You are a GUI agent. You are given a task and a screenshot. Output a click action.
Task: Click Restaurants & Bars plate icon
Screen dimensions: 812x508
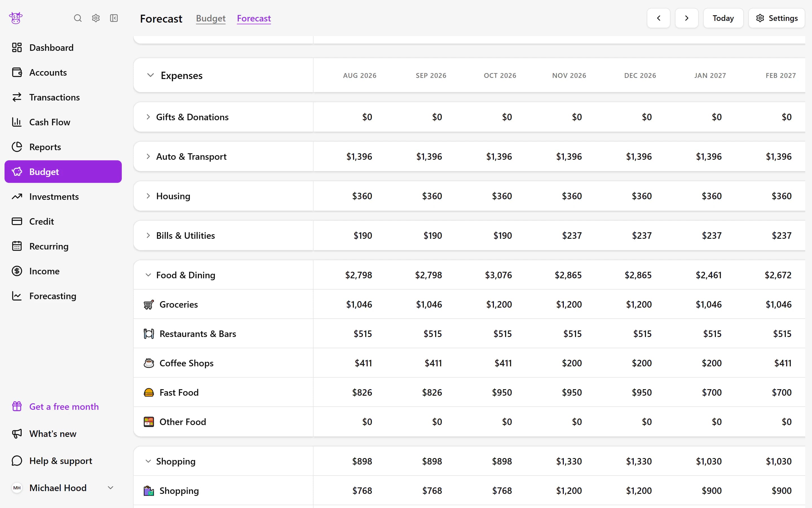[x=149, y=334]
